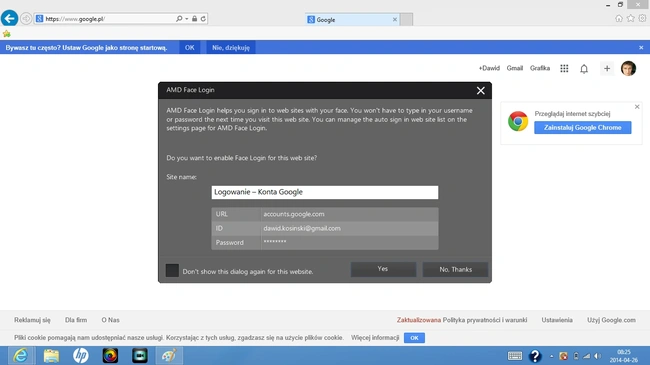Show hidden system tray icons arrow

(x=551, y=356)
